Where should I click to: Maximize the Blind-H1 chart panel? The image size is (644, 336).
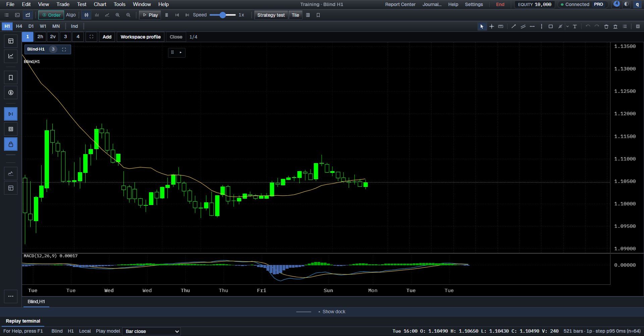(x=64, y=49)
